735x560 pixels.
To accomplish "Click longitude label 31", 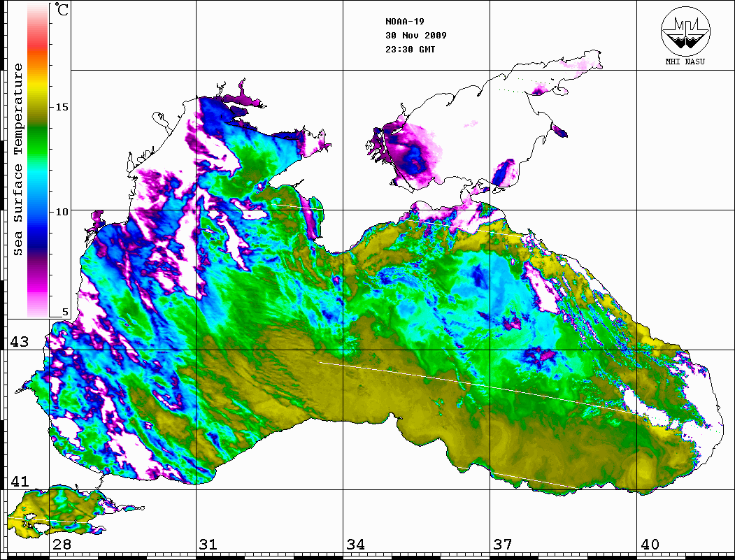I will [208, 545].
